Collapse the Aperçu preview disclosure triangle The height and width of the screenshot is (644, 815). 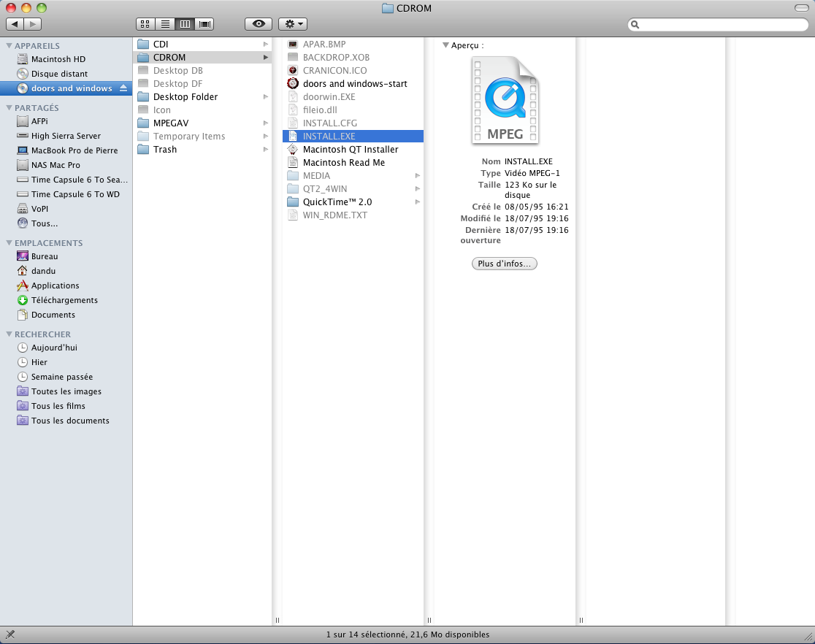point(445,45)
